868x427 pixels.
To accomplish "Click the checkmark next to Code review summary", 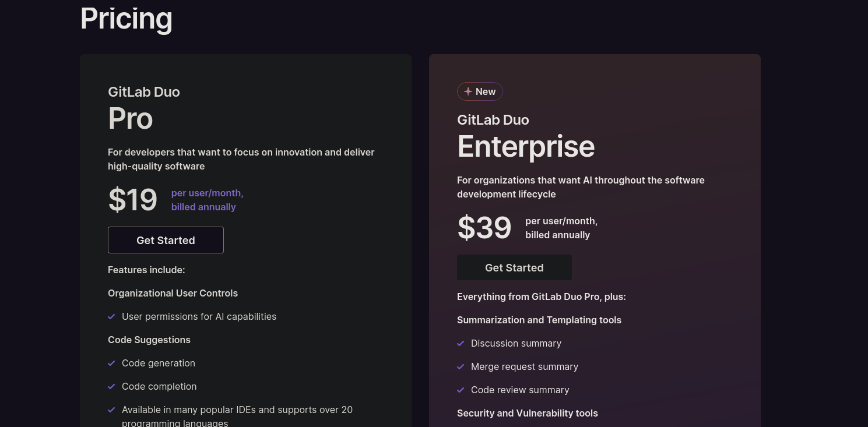I will pyautogui.click(x=461, y=390).
